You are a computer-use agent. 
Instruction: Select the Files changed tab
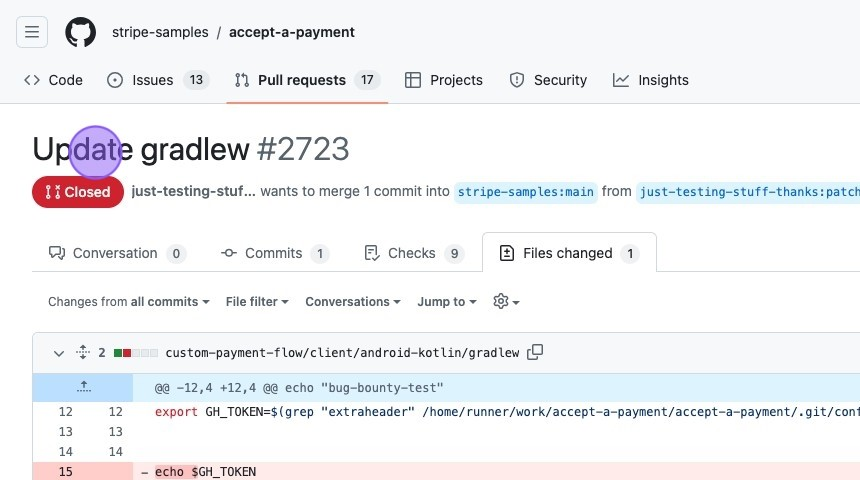569,253
